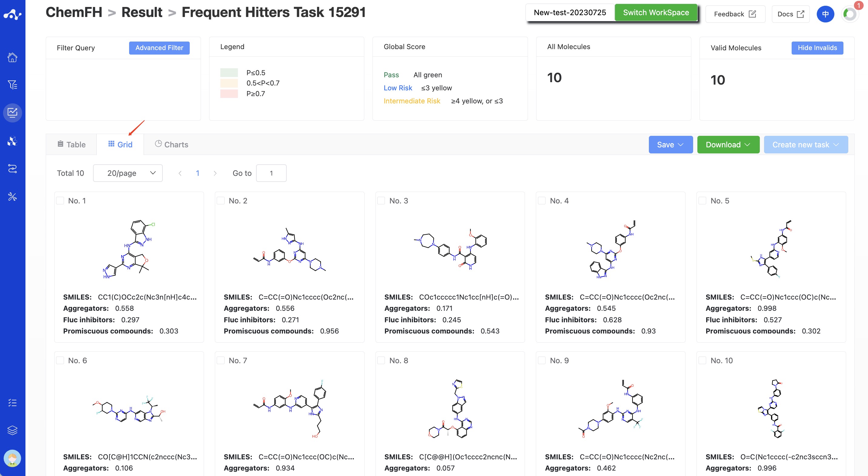The width and height of the screenshot is (868, 476).
Task: Click the filter list sidebar icon
Action: (x=12, y=85)
